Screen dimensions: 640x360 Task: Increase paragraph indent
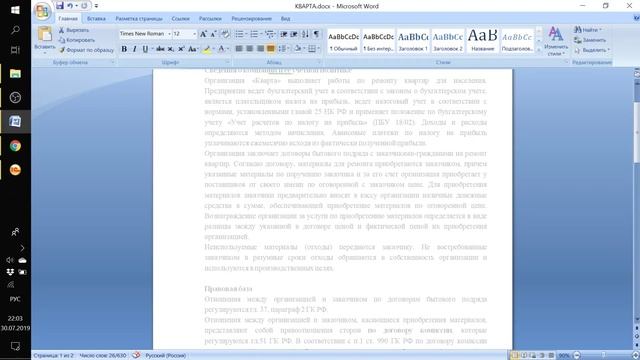click(294, 34)
